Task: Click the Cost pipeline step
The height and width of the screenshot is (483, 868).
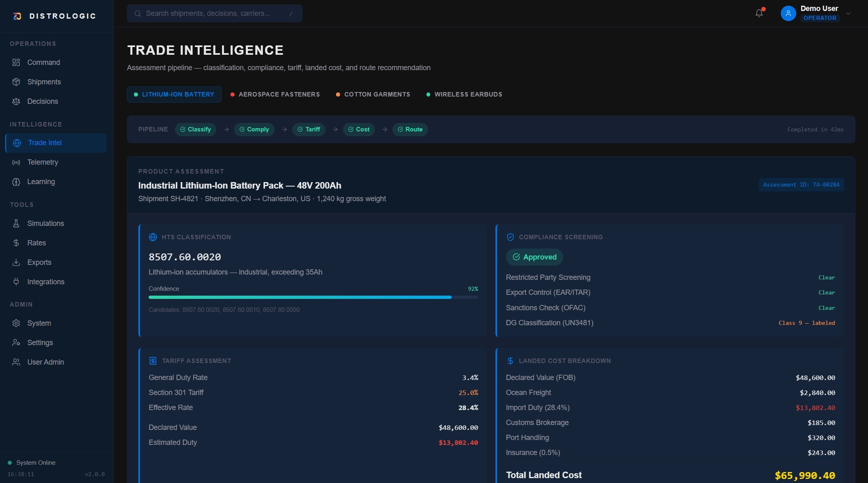Action: [x=359, y=129]
